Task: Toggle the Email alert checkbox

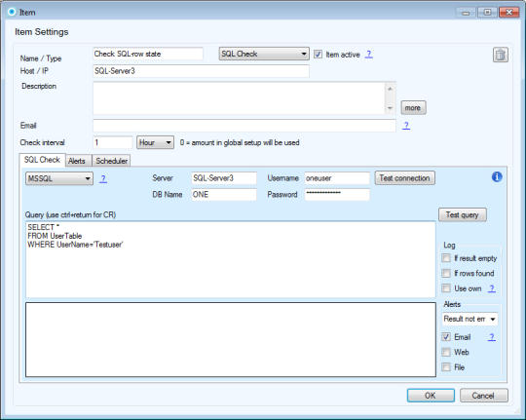Action: pyautogui.click(x=446, y=337)
